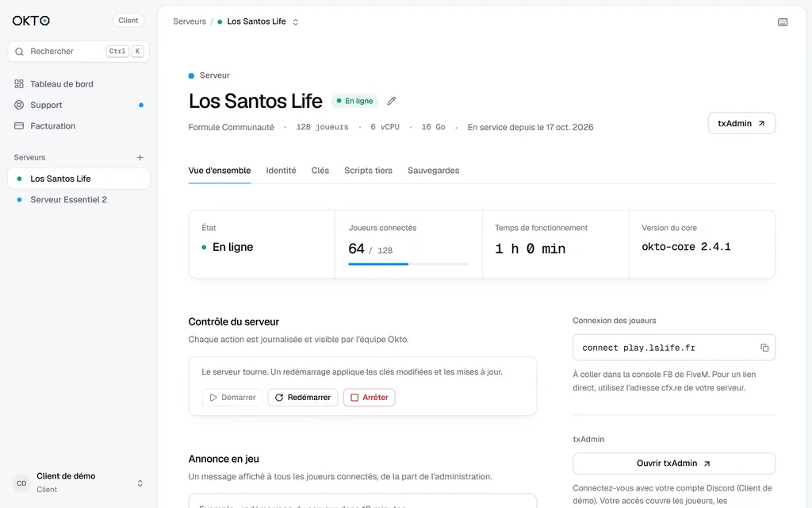
Task: Click the search magnifier icon
Action: tap(19, 52)
